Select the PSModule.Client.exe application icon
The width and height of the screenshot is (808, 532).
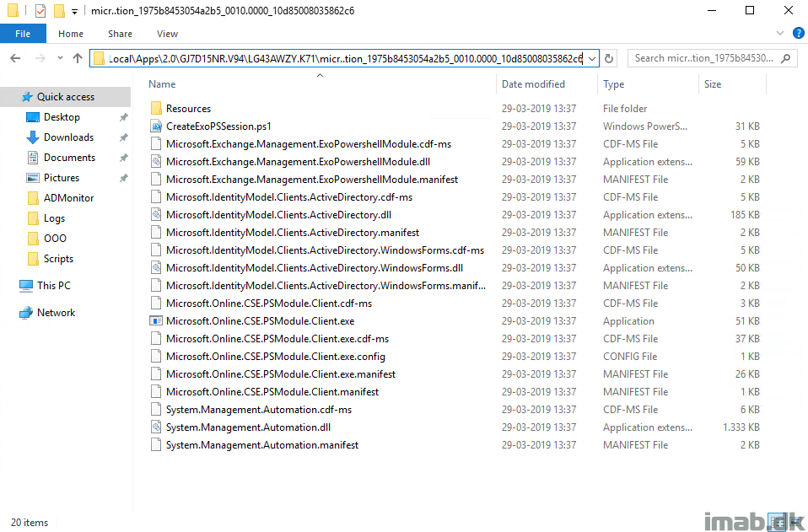point(156,321)
